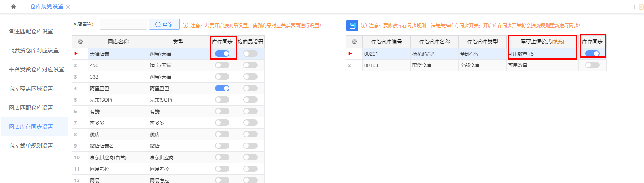Go to home page icon
Screen dimensions: 644x183
[x=13, y=6]
